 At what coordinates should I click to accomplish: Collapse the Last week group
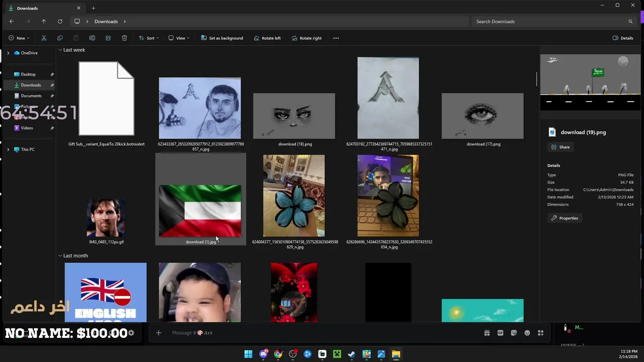[x=60, y=50]
